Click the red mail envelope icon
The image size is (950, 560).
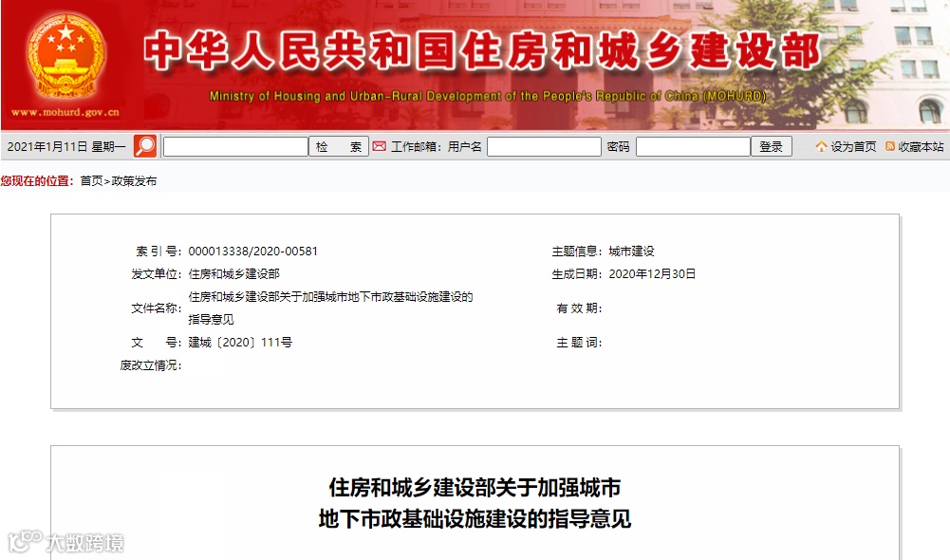click(x=380, y=147)
